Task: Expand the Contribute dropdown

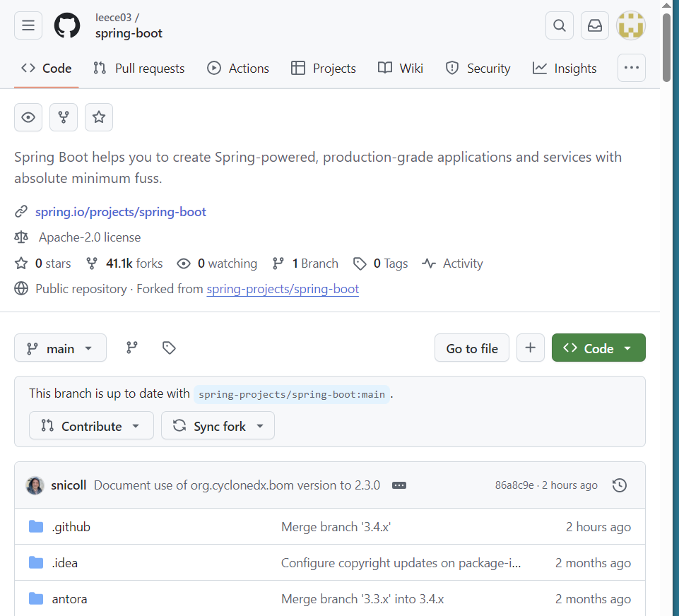Action: [91, 425]
